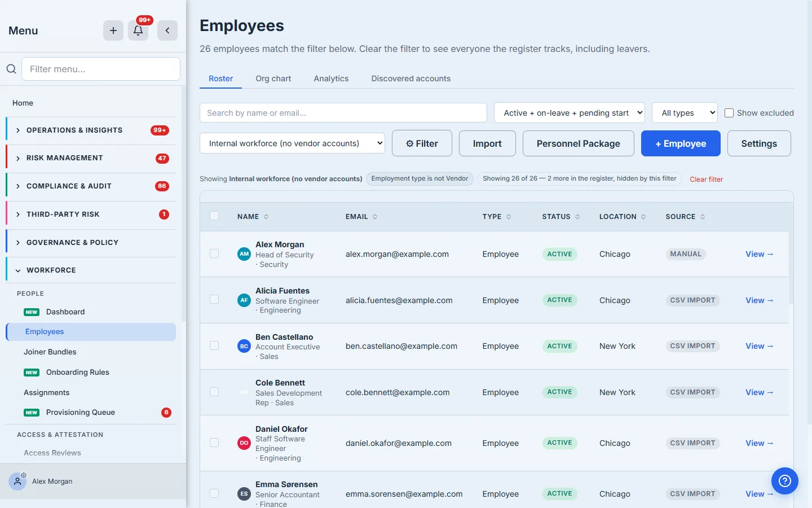Open the notifications bell icon

click(x=138, y=30)
